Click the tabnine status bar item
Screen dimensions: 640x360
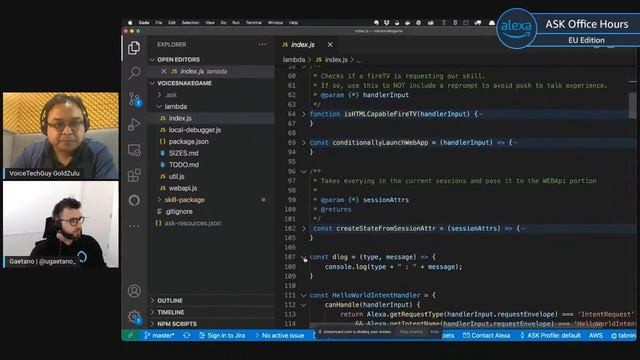(623, 336)
